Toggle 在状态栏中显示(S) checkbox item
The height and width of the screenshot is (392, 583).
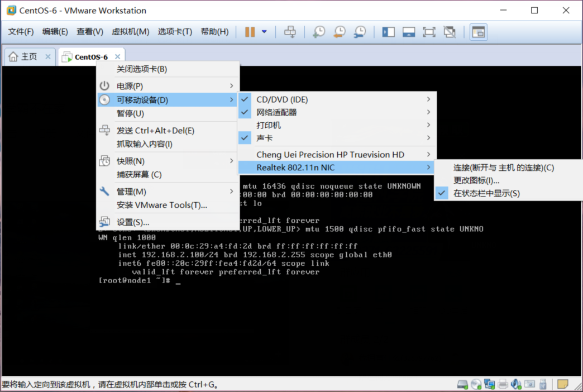[509, 193]
